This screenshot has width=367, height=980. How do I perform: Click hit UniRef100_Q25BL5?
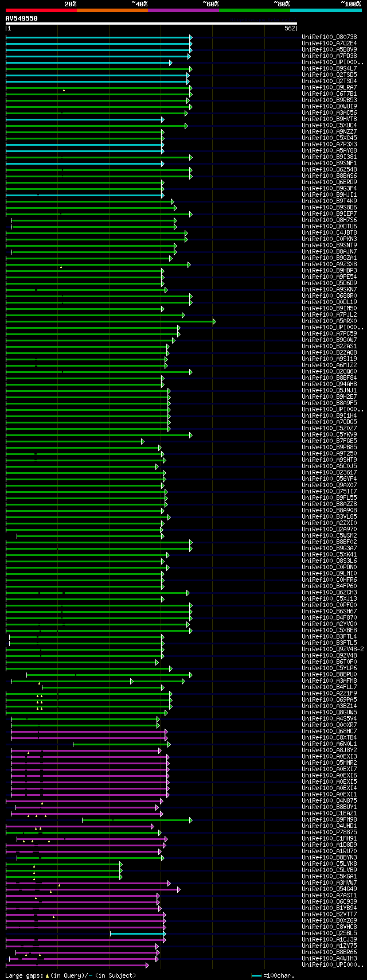(x=329, y=934)
